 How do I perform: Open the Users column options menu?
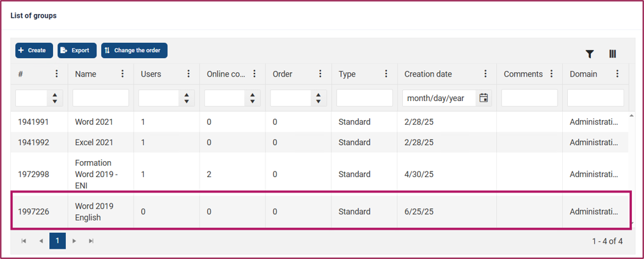[x=189, y=74]
